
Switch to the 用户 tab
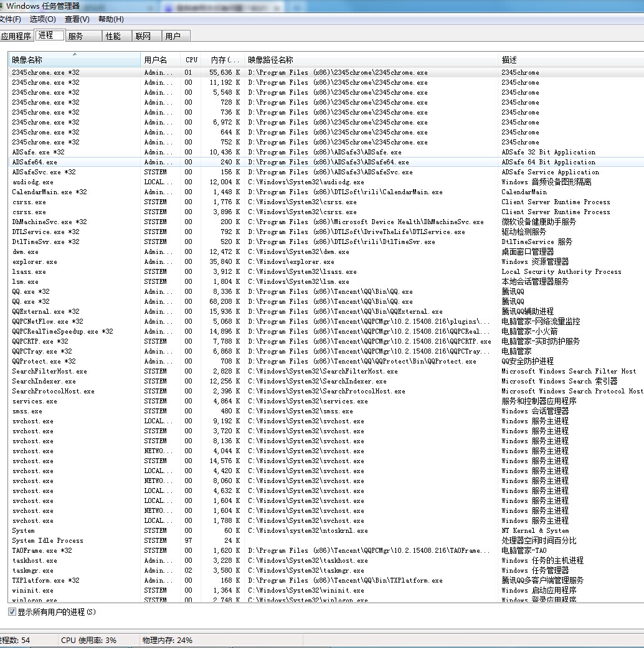(176, 36)
